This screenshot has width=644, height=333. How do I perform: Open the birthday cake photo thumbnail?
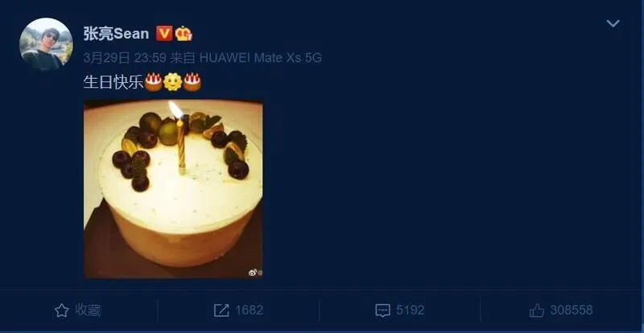click(173, 189)
